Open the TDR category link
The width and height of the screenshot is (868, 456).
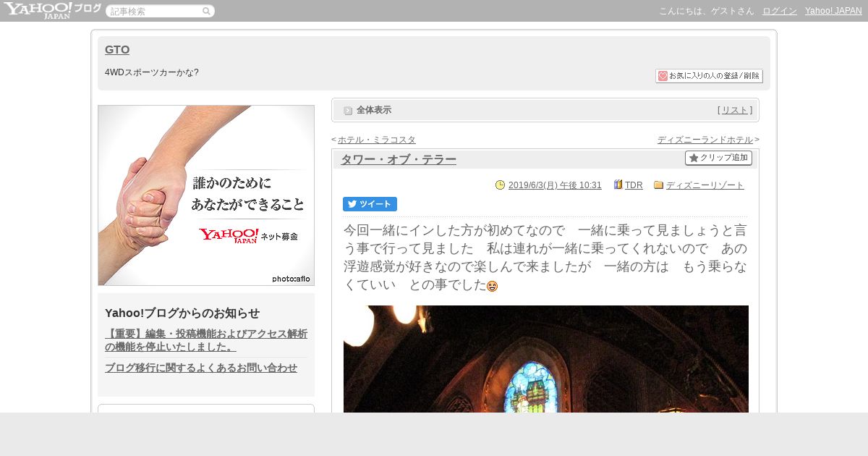(634, 185)
